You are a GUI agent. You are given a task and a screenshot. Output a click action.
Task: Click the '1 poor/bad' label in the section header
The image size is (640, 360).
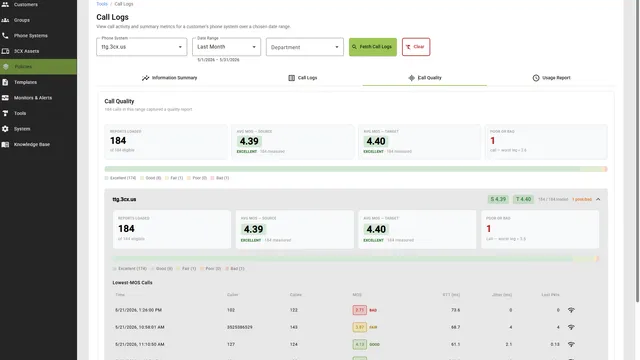pos(582,200)
